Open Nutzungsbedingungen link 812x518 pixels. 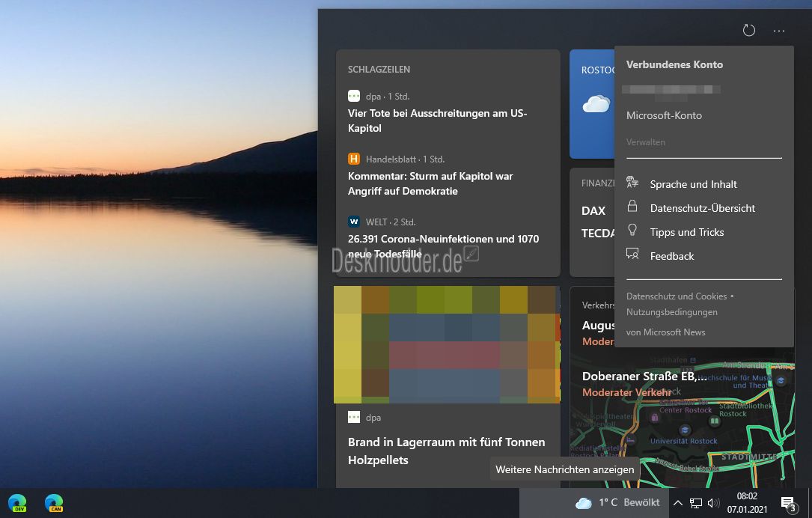(x=671, y=312)
